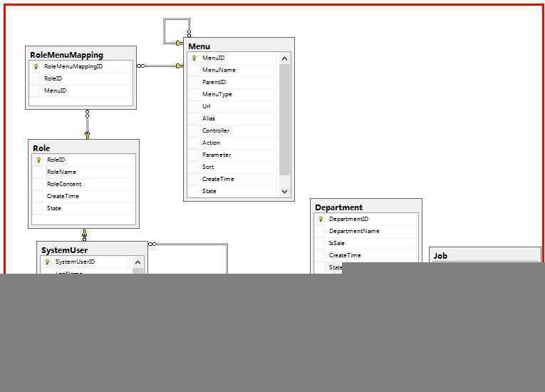Select the Department table header
This screenshot has height=392, width=545.
coord(366,207)
